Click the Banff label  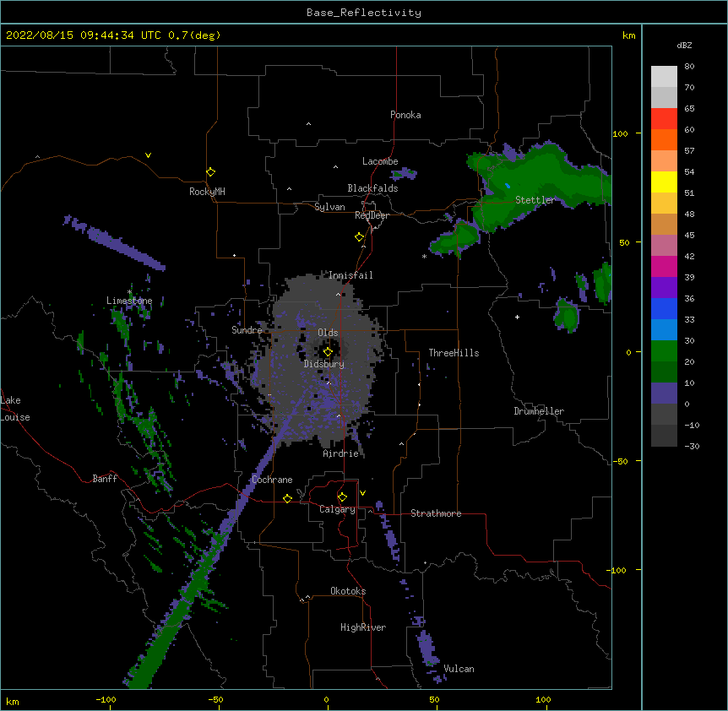click(105, 479)
